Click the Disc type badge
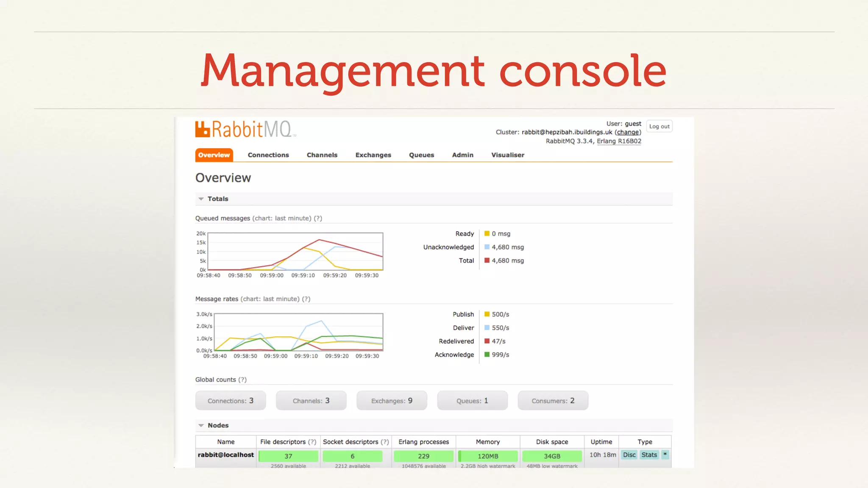Screen dimensions: 868x488 pos(629,455)
